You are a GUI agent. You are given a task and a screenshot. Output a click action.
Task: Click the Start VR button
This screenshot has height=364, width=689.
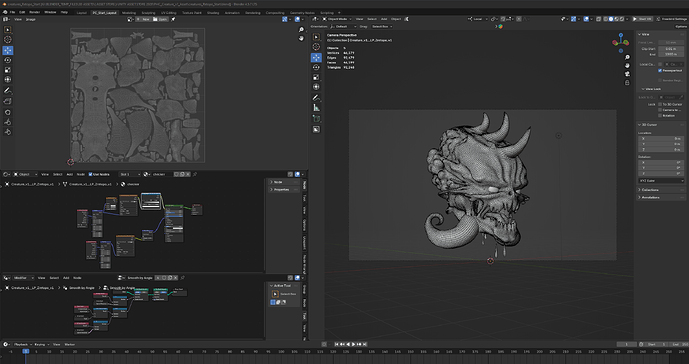pos(643,19)
